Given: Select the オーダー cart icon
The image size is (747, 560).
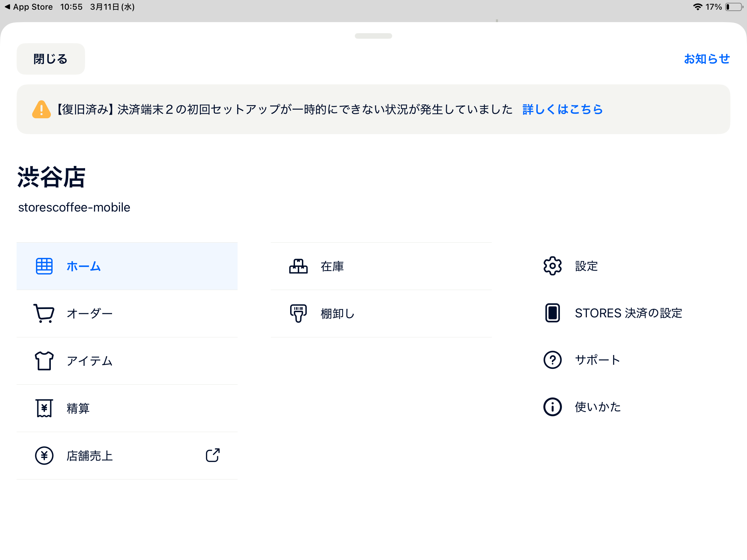Looking at the screenshot, I should tap(44, 314).
